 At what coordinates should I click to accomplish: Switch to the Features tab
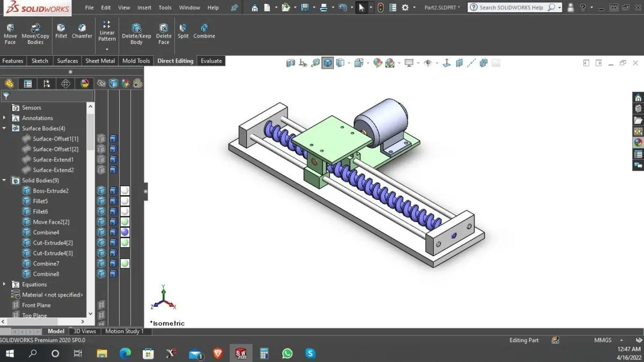pyautogui.click(x=13, y=61)
